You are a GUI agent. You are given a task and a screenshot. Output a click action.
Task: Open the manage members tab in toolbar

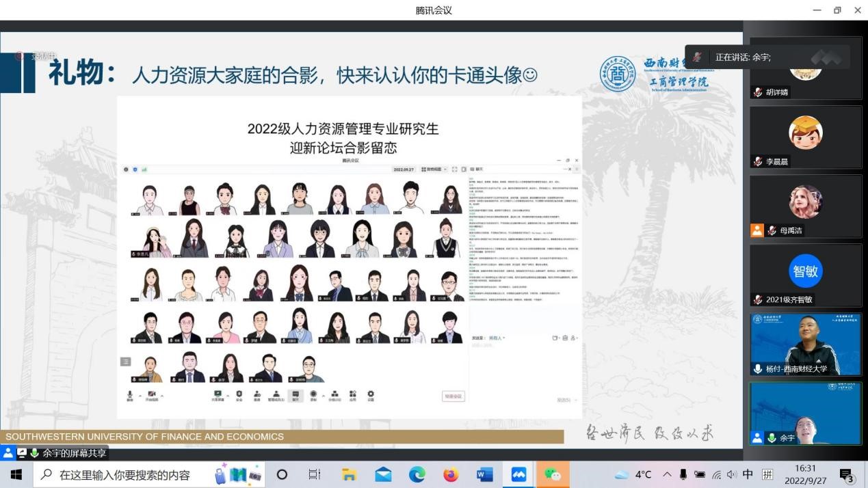point(275,395)
